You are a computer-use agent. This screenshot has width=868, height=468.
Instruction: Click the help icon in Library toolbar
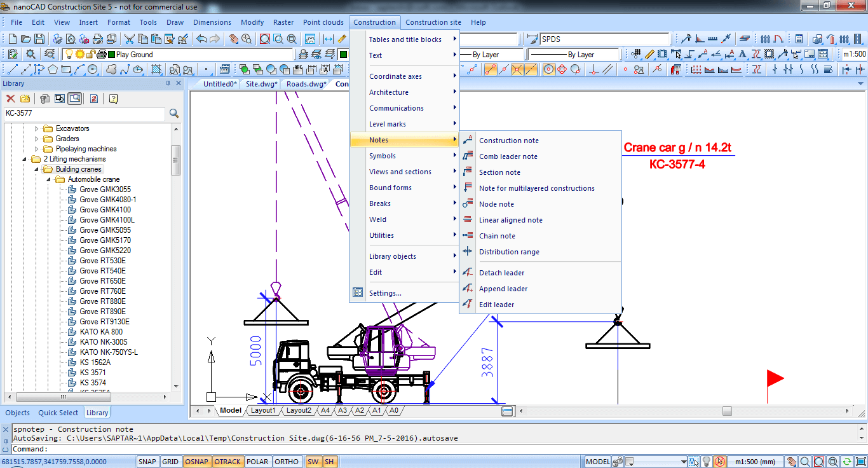[x=113, y=99]
